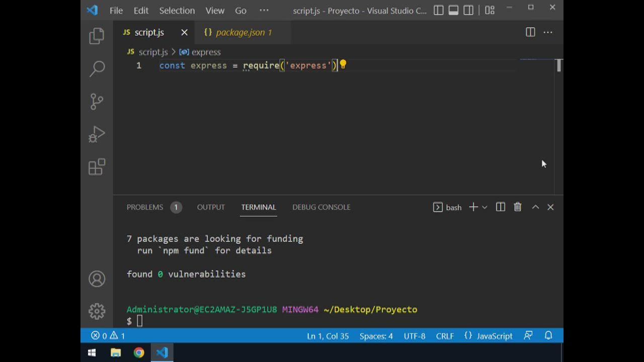This screenshot has width=644, height=362.
Task: Select the TERMINAL panel tab
Action: [259, 207]
